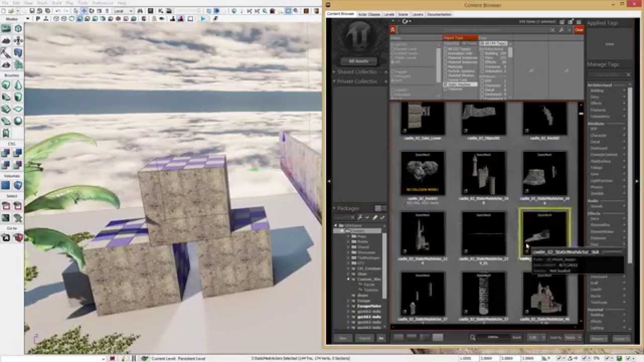Click the New button under Packages
The image size is (644, 362).
point(344,338)
